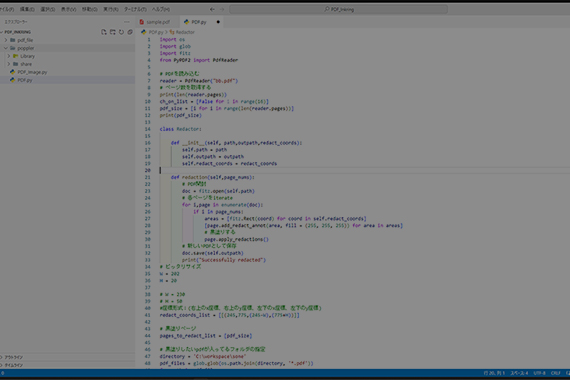570x380 pixels.
Task: Click line number 21 in the gutter
Action: click(148, 177)
